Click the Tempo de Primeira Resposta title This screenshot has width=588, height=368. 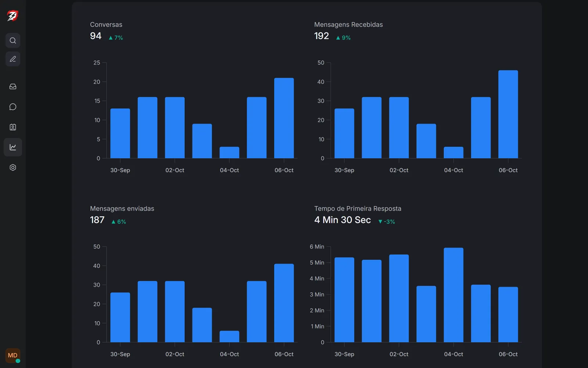[358, 209]
